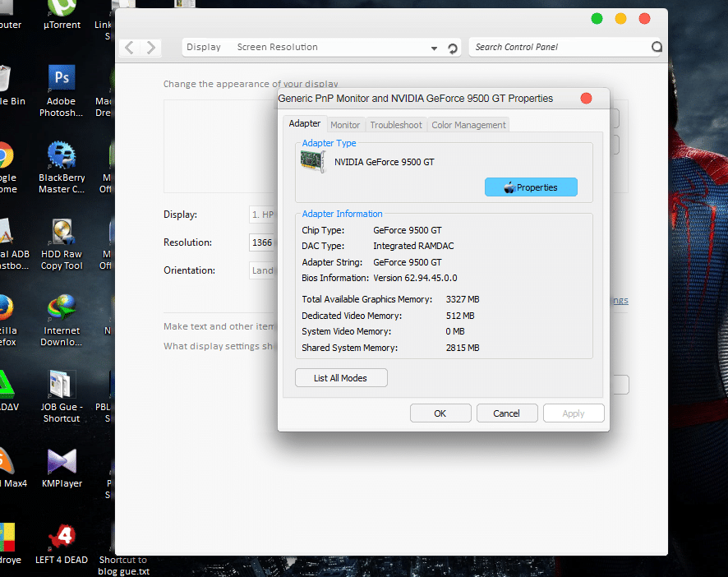The image size is (728, 577).
Task: Select the '0 MB' system video memory value
Action: click(x=455, y=331)
